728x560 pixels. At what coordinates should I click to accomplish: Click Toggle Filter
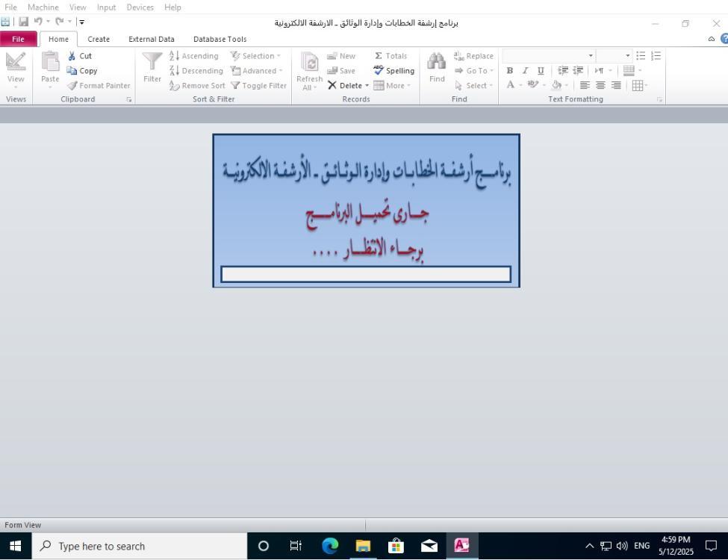(258, 85)
